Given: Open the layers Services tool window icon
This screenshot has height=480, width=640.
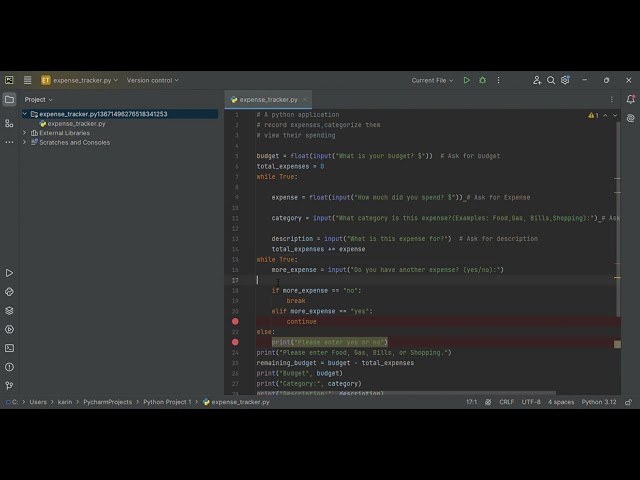Looking at the screenshot, I should point(9,311).
